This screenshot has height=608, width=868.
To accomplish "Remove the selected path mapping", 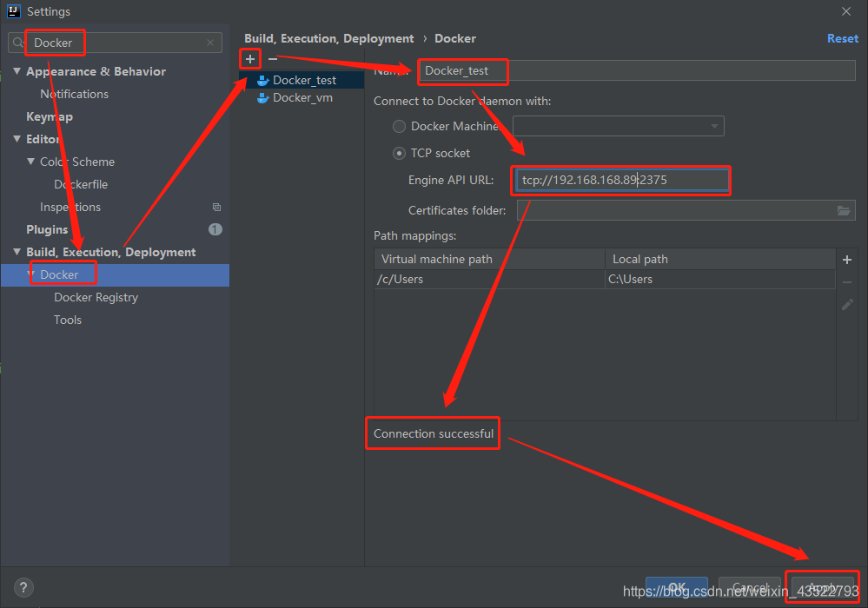I will (846, 282).
